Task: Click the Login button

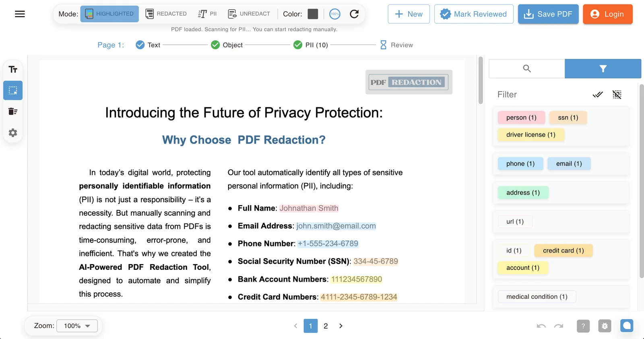Action: pos(608,14)
